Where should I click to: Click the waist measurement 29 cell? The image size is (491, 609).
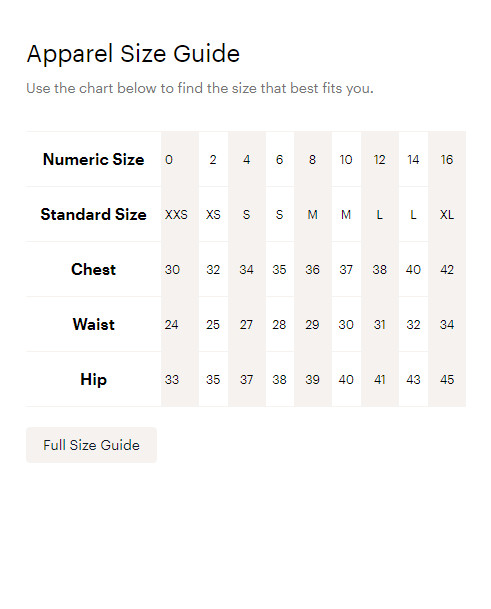pyautogui.click(x=313, y=324)
